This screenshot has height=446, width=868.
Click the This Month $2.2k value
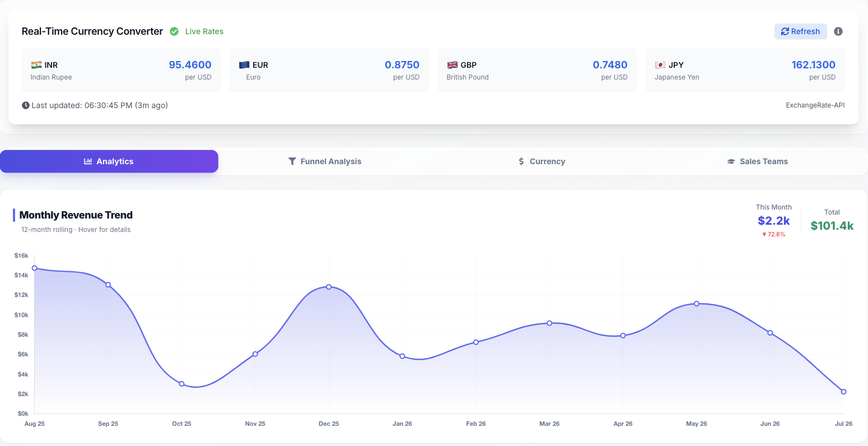pos(774,221)
